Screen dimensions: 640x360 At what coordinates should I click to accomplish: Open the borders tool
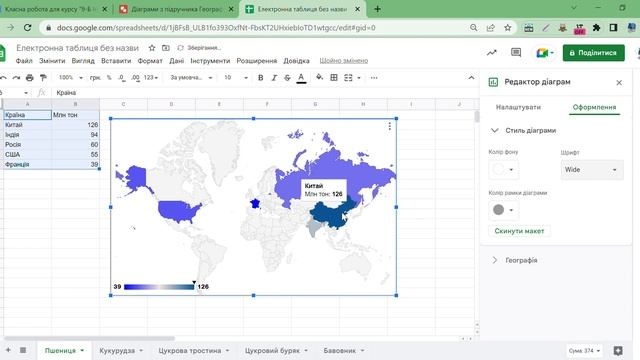[x=334, y=78]
